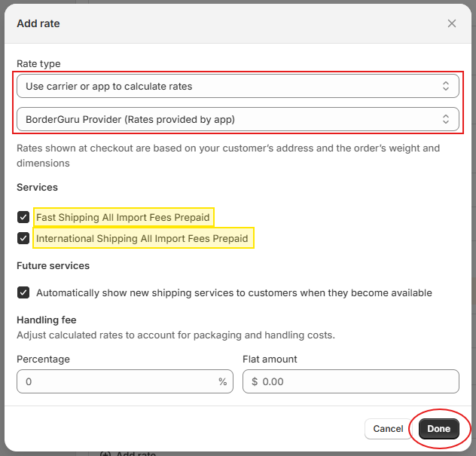Disable automatically showing new shipping services
476x456 pixels.
pyautogui.click(x=23, y=292)
